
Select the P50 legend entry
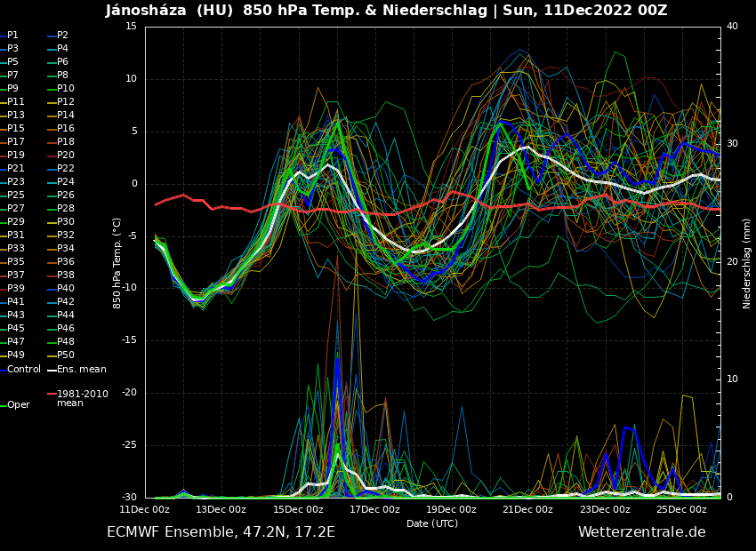point(66,355)
